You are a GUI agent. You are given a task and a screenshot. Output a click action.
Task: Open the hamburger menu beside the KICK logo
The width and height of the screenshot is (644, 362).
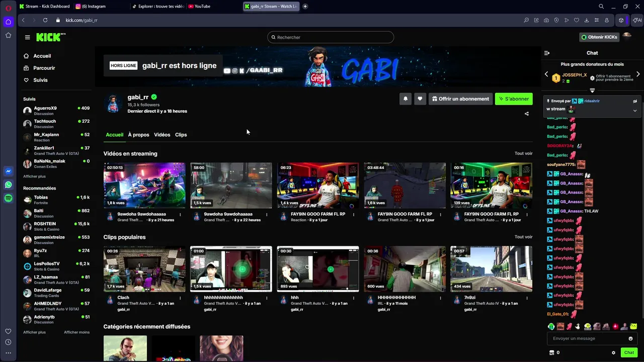point(28,37)
